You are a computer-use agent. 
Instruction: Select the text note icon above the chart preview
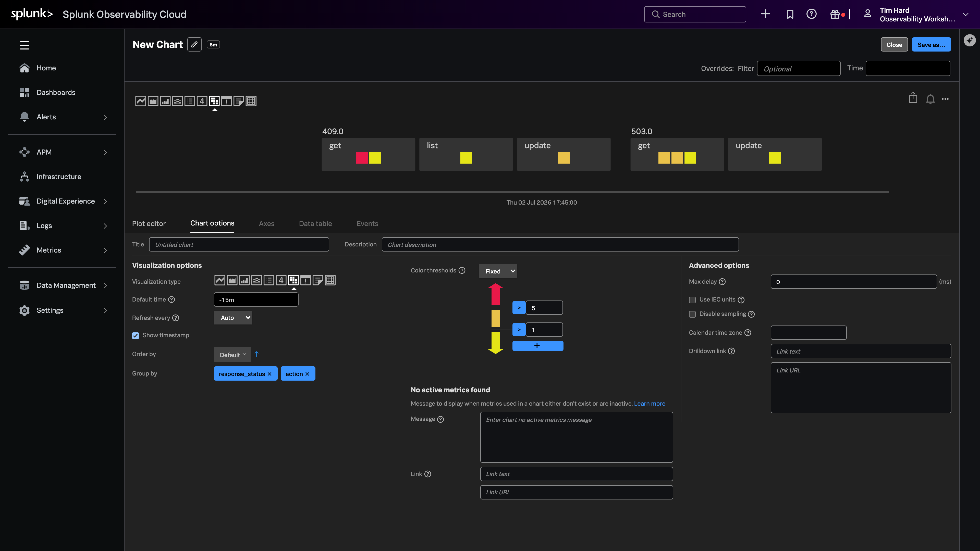point(239,101)
